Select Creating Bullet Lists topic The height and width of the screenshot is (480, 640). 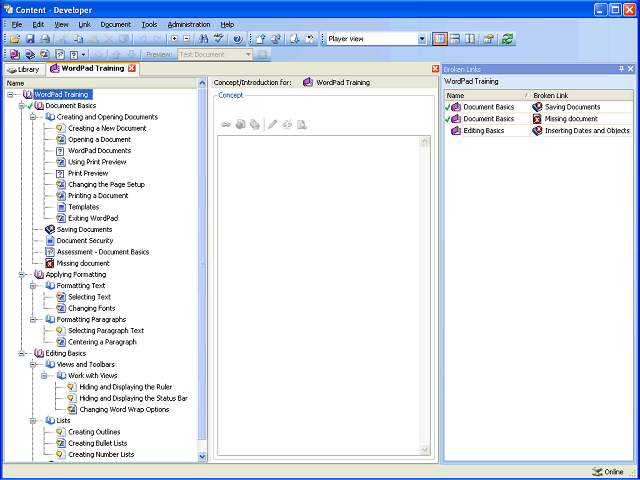98,443
